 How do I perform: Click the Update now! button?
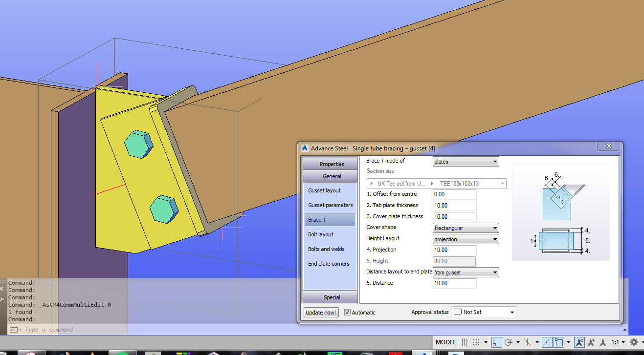[x=321, y=312]
